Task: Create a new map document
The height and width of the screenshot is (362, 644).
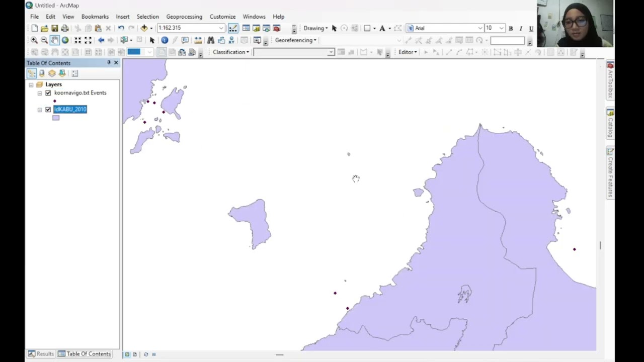Action: click(x=34, y=28)
